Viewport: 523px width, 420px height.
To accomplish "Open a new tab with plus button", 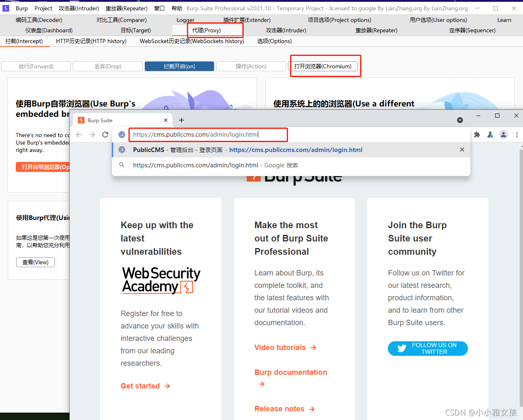I will pyautogui.click(x=182, y=120).
